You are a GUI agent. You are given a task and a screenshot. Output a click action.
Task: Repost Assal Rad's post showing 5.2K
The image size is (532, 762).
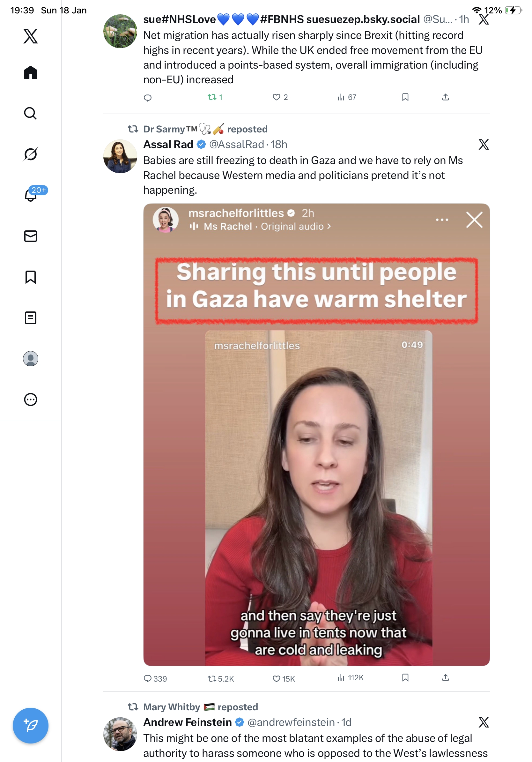[x=221, y=678]
